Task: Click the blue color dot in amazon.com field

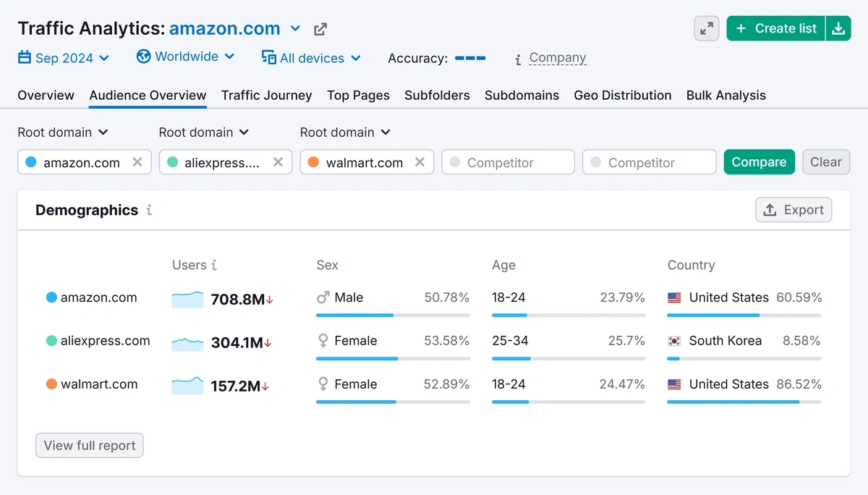Action: tap(30, 162)
